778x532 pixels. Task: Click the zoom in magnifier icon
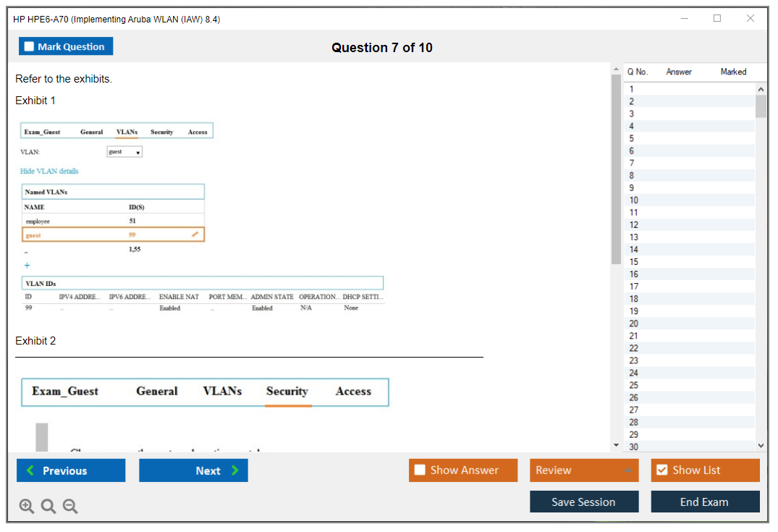pos(27,507)
